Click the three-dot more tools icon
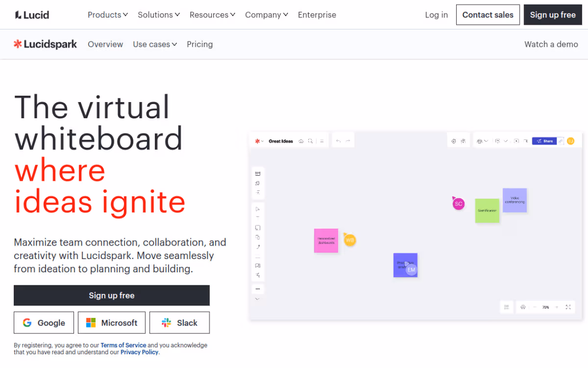Viewport: 588px width, 368px height. 258,289
